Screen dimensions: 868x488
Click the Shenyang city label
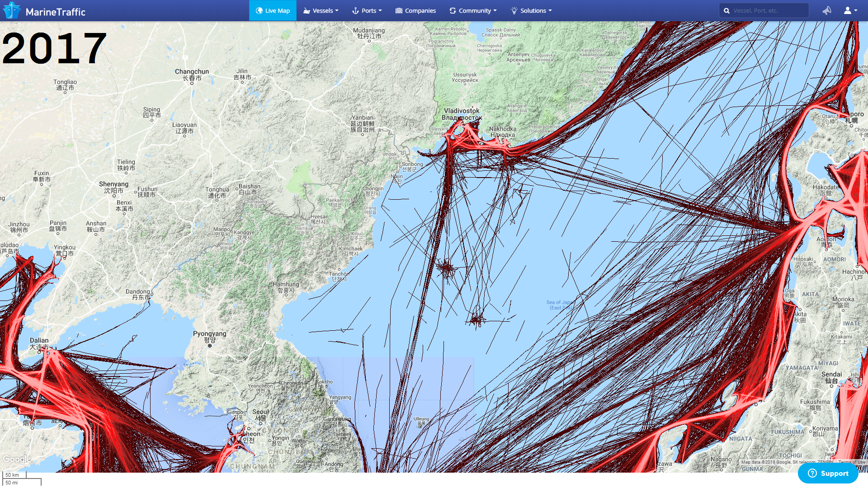113,187
